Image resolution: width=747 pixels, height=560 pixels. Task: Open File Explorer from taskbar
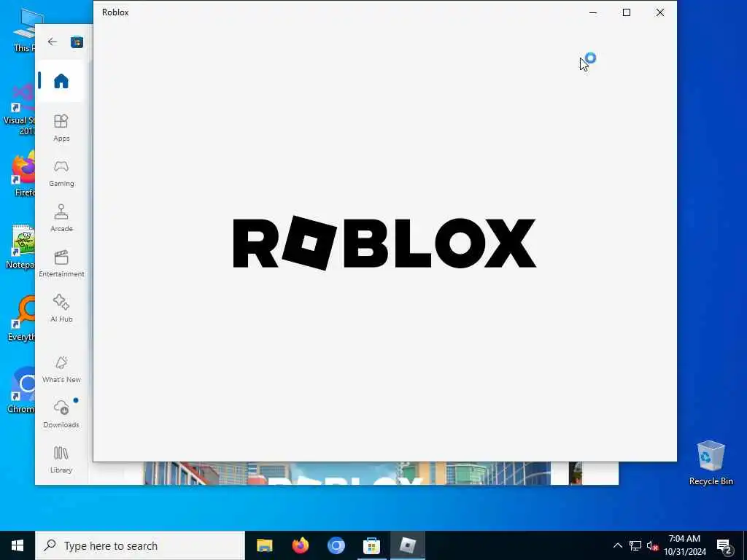pos(264,545)
